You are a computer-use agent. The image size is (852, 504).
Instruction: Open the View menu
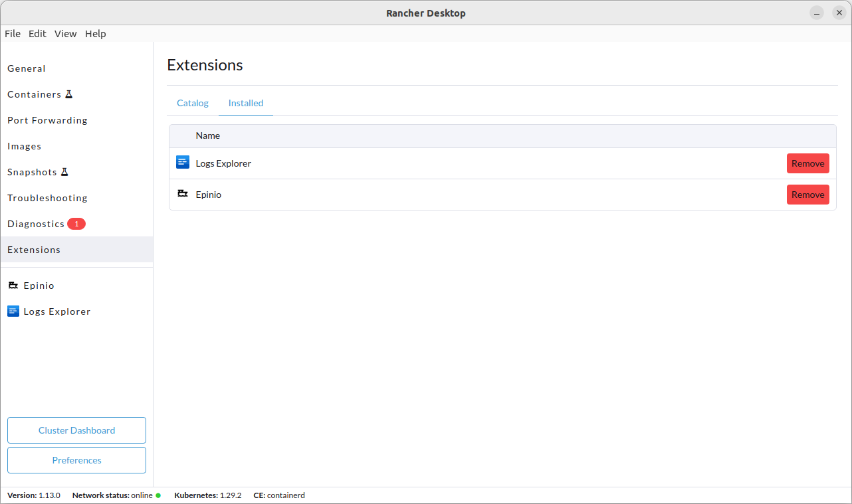pos(66,34)
